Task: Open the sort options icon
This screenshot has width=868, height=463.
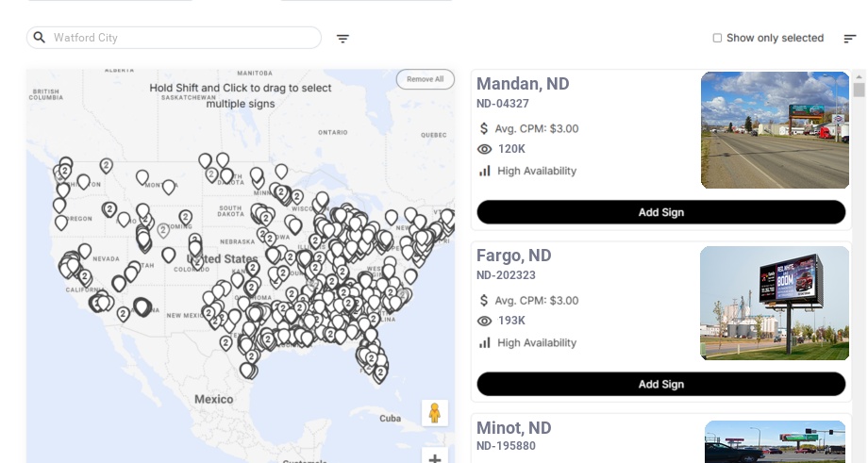Action: tap(850, 39)
